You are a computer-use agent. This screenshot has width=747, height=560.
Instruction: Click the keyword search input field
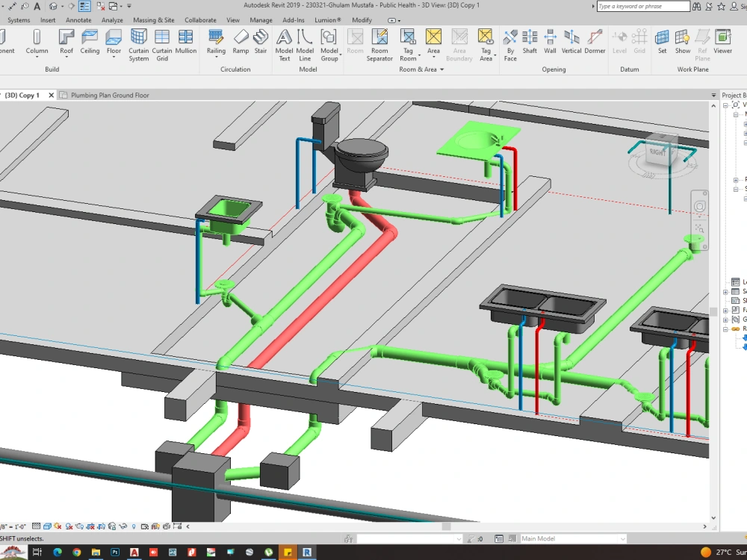[x=642, y=6]
